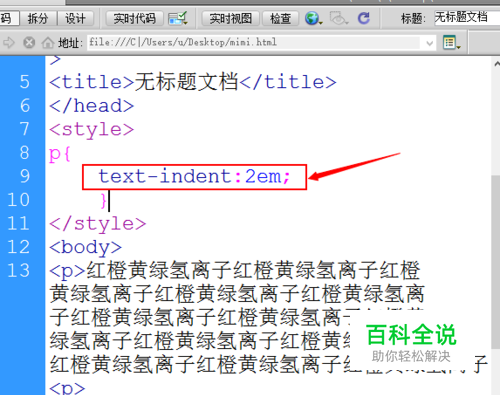Click the closing head tag on line 6
500x395 pixels.
(91, 106)
